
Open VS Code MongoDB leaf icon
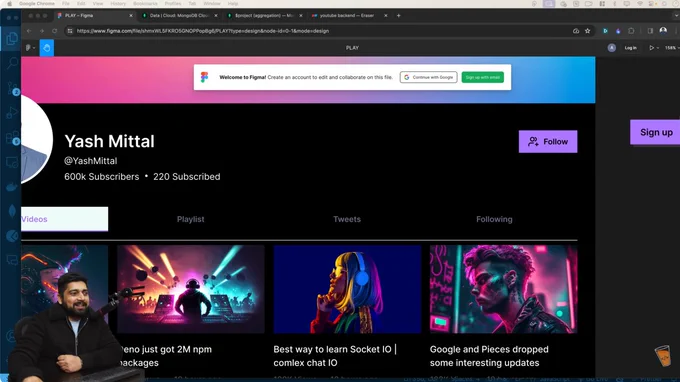12,211
